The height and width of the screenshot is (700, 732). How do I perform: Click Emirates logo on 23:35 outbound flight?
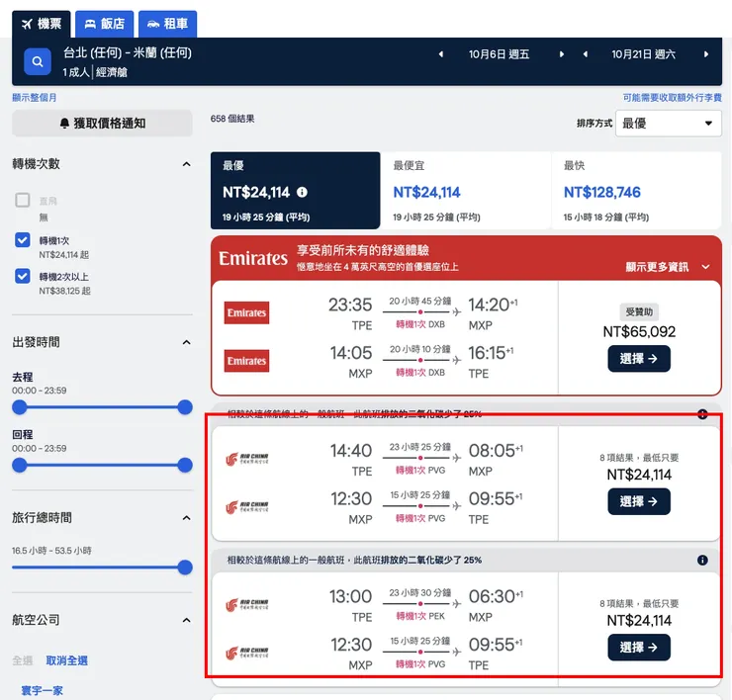point(246,312)
